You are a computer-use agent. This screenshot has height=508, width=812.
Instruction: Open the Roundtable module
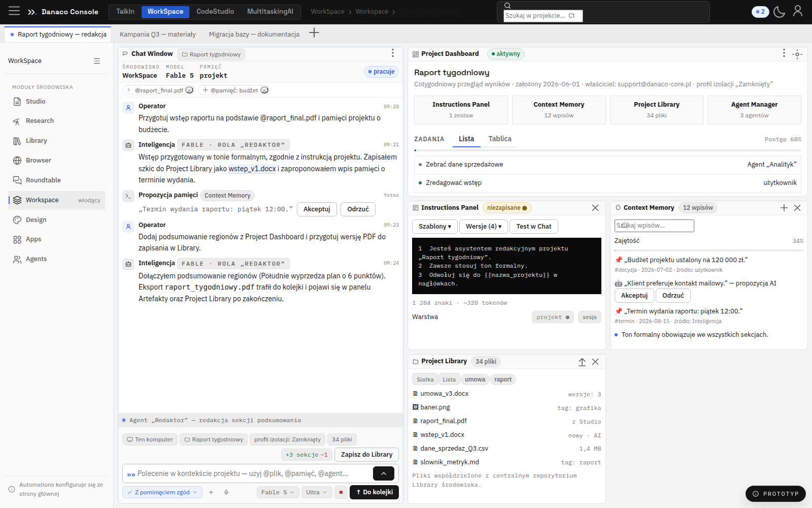(57, 180)
